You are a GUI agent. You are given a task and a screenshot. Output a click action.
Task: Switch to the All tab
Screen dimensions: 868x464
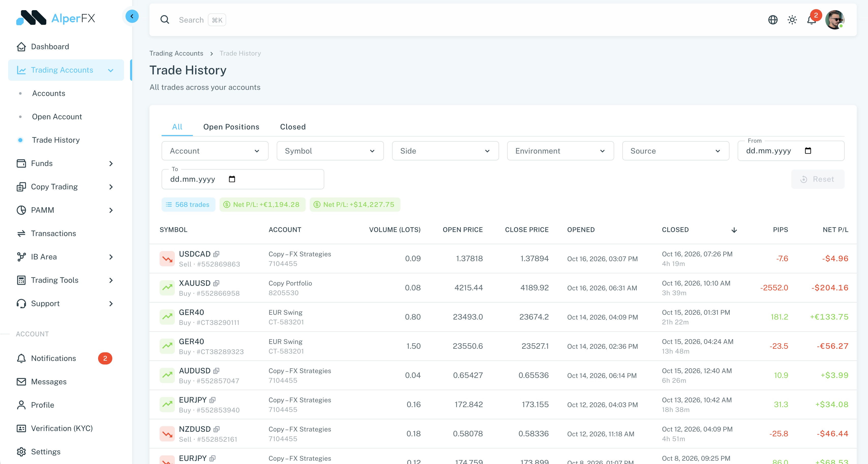(177, 127)
